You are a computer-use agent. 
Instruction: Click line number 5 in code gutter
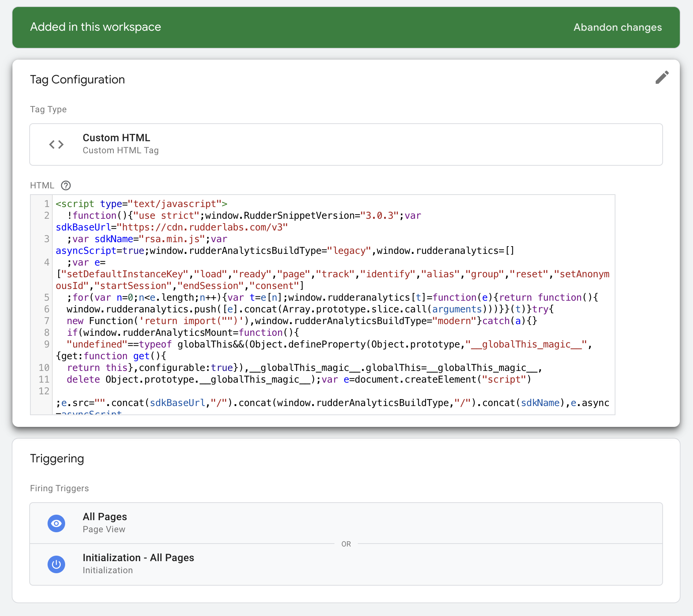pyautogui.click(x=47, y=297)
